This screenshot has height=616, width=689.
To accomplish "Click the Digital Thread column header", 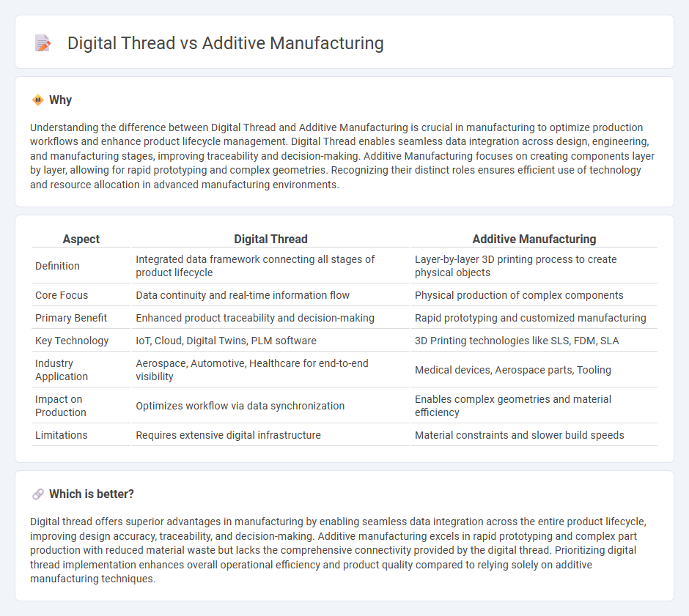I will tap(270, 239).
